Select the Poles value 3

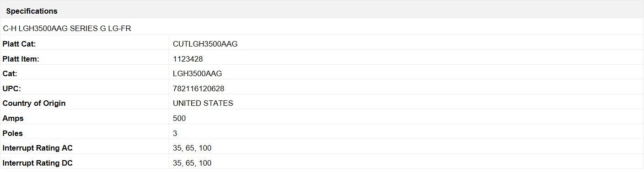pyautogui.click(x=175, y=133)
